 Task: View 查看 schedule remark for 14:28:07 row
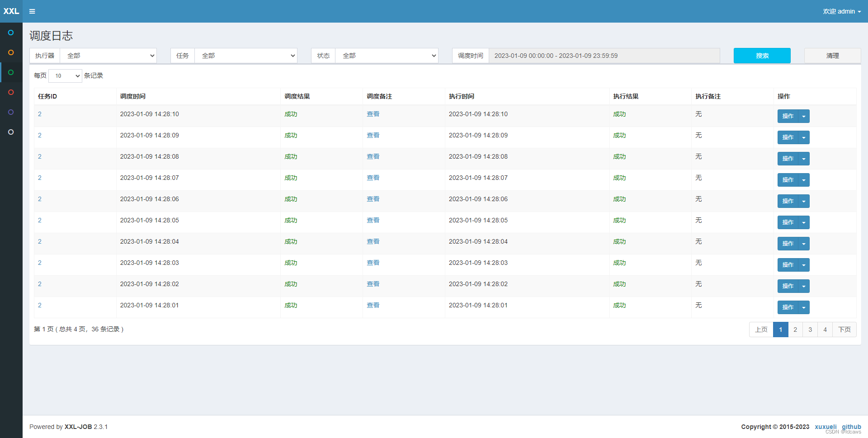click(x=373, y=178)
